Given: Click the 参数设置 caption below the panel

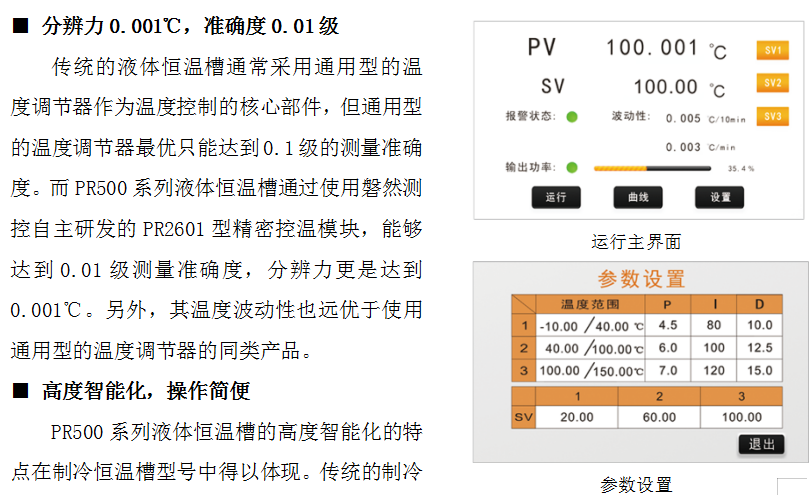Looking at the screenshot, I should 636,485.
